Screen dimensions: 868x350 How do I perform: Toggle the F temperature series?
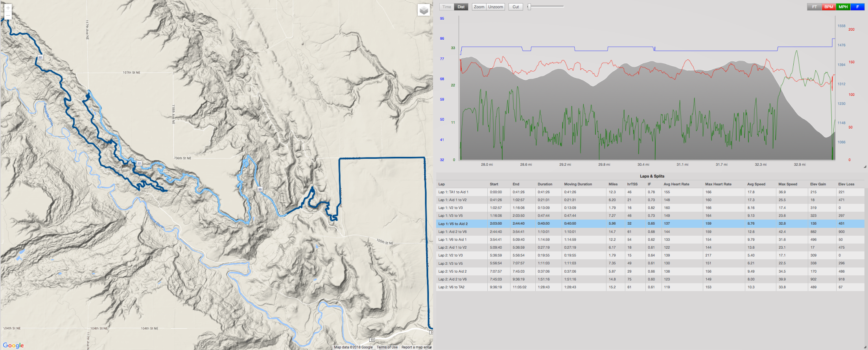(x=857, y=7)
